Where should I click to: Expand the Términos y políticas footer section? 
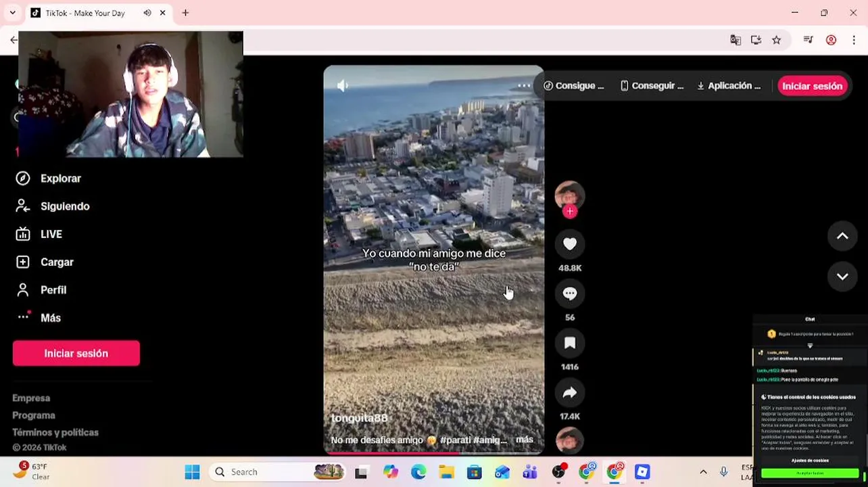click(55, 432)
